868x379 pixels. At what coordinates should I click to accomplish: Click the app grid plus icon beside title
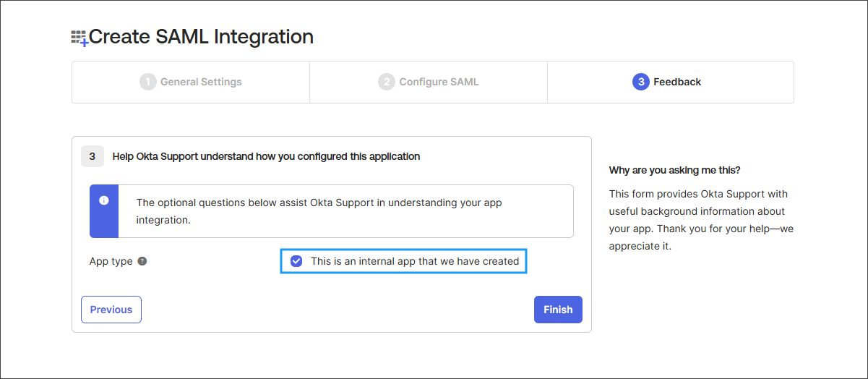coord(80,38)
